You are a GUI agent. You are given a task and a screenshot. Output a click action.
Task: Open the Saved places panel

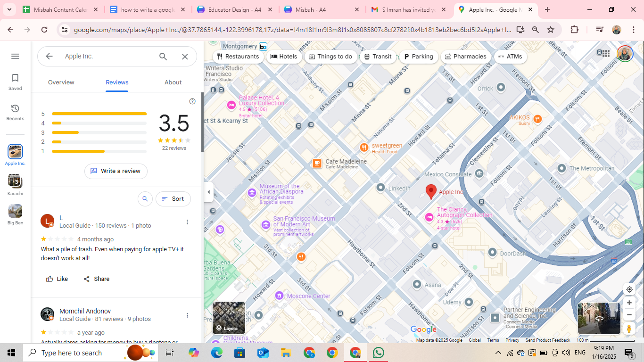[15, 82]
